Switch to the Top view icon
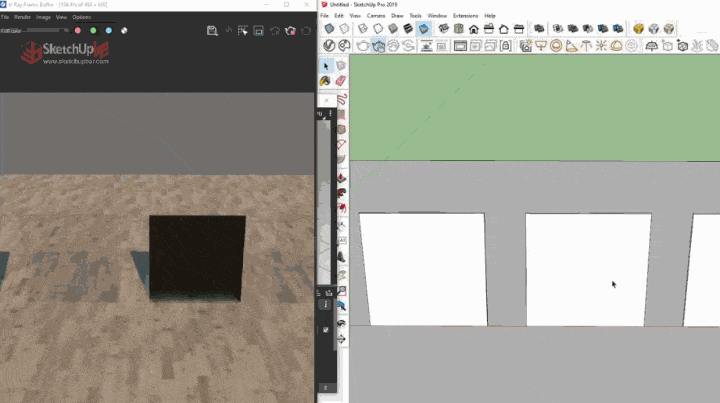This screenshot has width=720, height=403. 459,28
